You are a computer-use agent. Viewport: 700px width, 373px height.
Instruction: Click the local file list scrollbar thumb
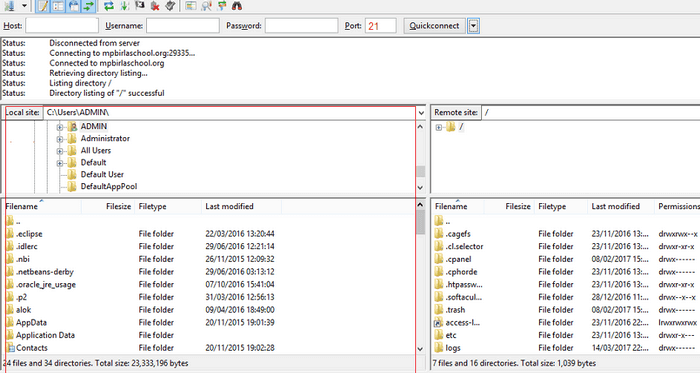[420, 223]
